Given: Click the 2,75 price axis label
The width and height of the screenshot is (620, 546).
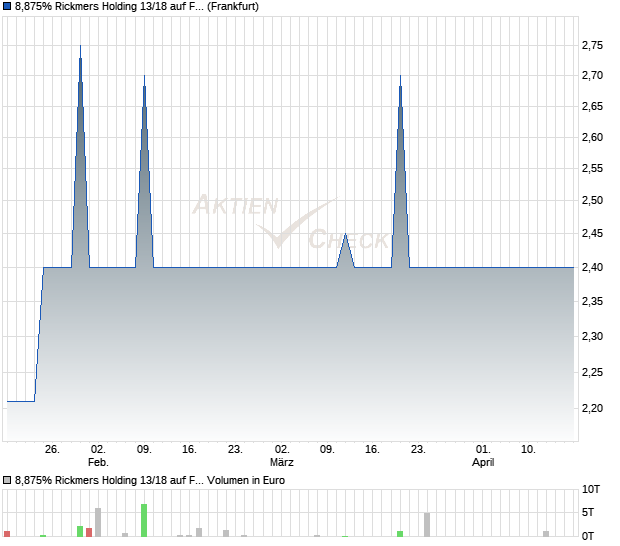Looking at the screenshot, I should [x=592, y=45].
